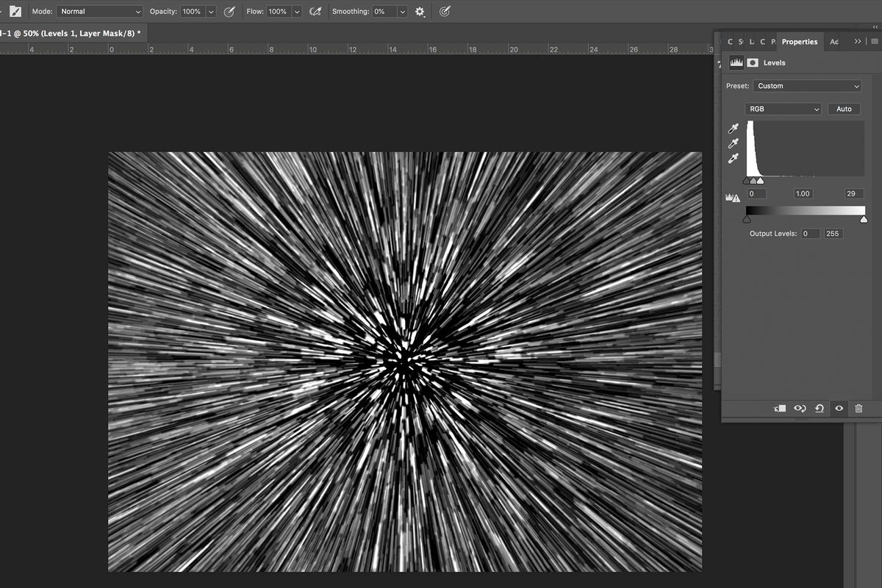Switch to the Properties tab
Screen dimensions: 882x588
tap(799, 41)
